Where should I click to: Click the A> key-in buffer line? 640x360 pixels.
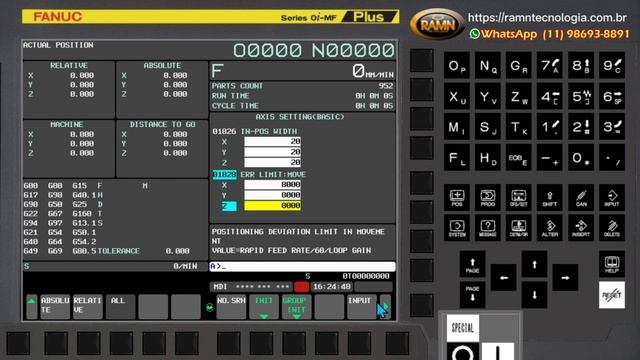click(302, 267)
